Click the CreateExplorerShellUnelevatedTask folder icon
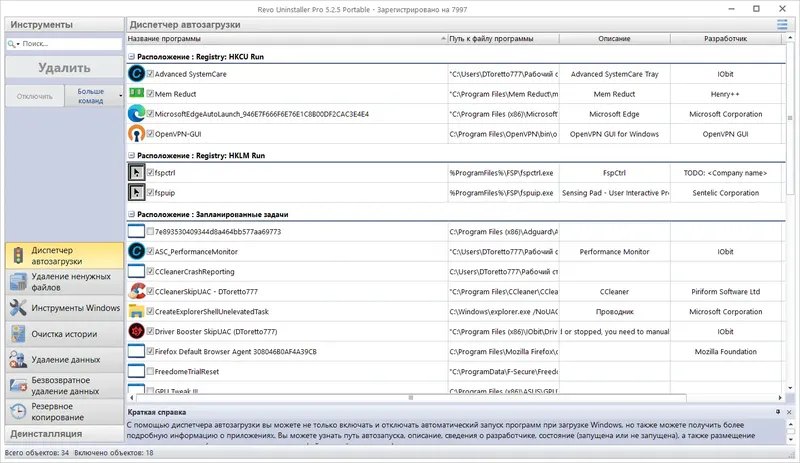Viewport: 800px width, 463px height. pyautogui.click(x=136, y=311)
